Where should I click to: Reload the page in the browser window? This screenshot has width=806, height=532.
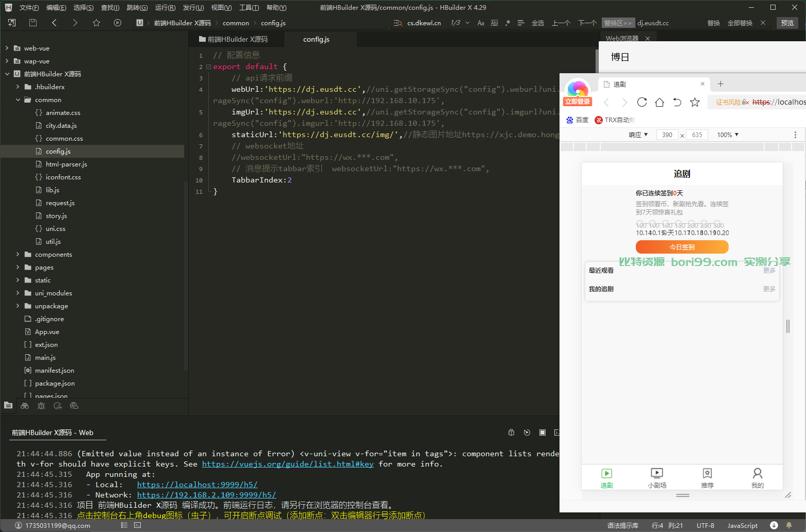tap(642, 102)
